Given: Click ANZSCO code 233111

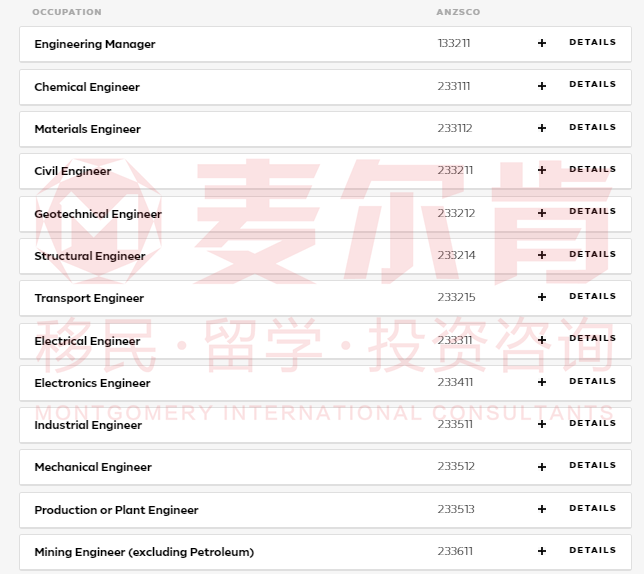Looking at the screenshot, I should click(x=454, y=86).
